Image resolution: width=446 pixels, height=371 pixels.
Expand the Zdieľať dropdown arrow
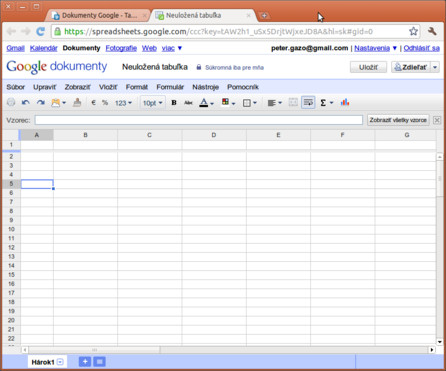tap(435, 67)
